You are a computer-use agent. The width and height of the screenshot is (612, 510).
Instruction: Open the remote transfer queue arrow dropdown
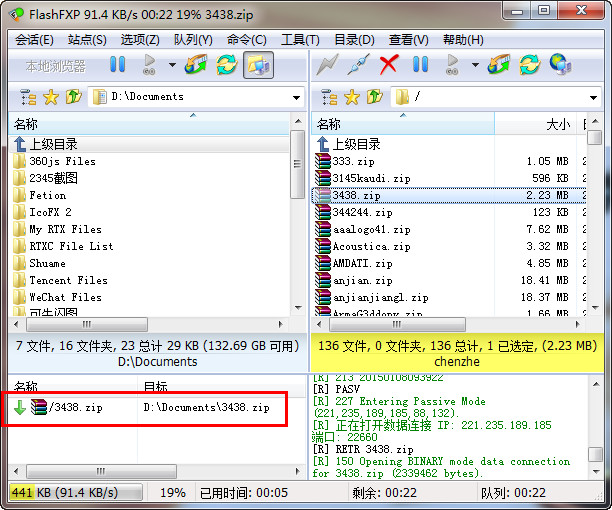tap(476, 65)
